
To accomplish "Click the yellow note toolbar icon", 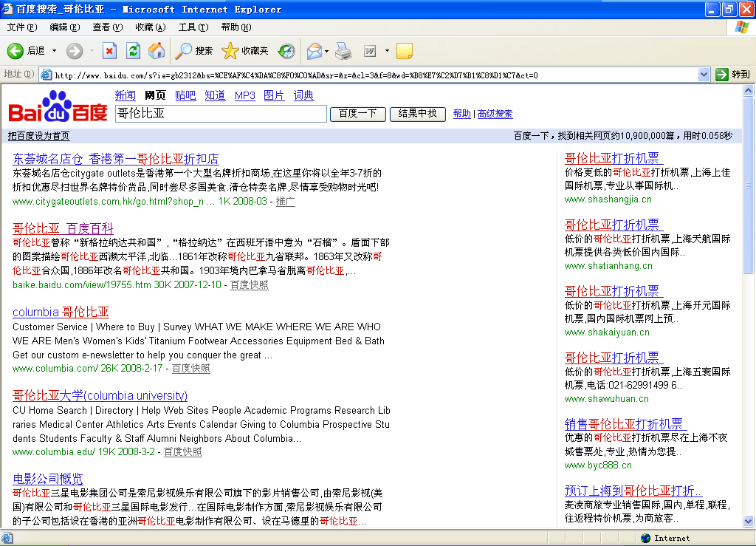I will (x=404, y=51).
